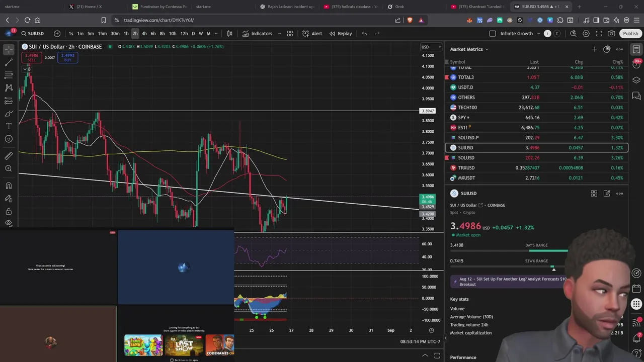Open chart settings hexagon icon
644x362 pixels.
(x=586, y=34)
